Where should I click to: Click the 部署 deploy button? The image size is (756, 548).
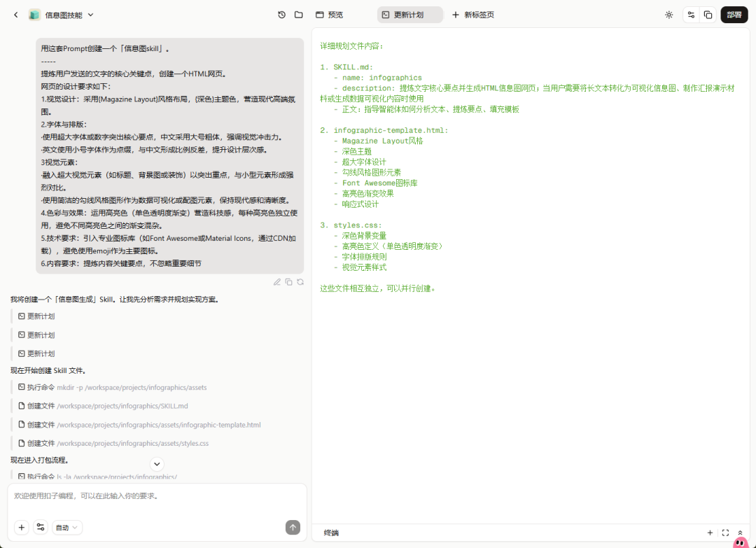click(734, 14)
